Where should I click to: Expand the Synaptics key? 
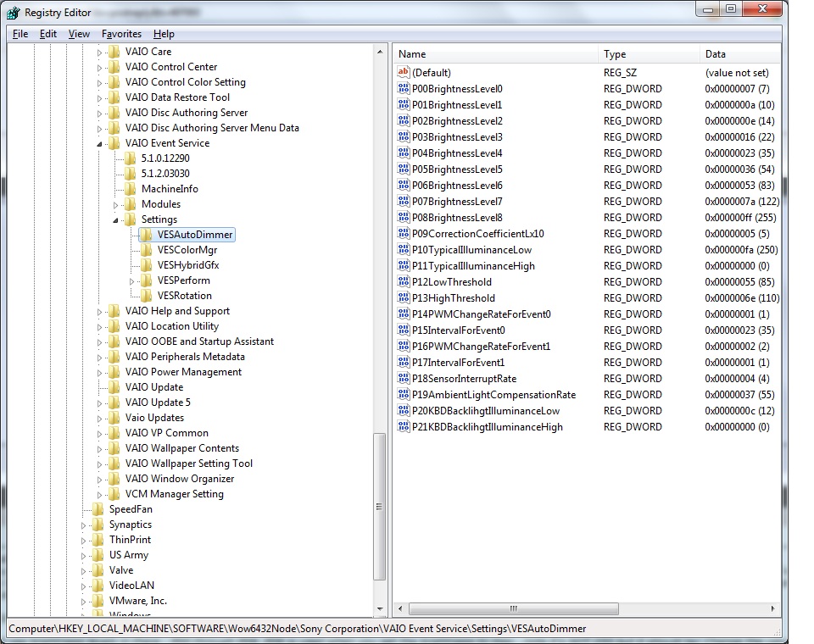(x=83, y=525)
